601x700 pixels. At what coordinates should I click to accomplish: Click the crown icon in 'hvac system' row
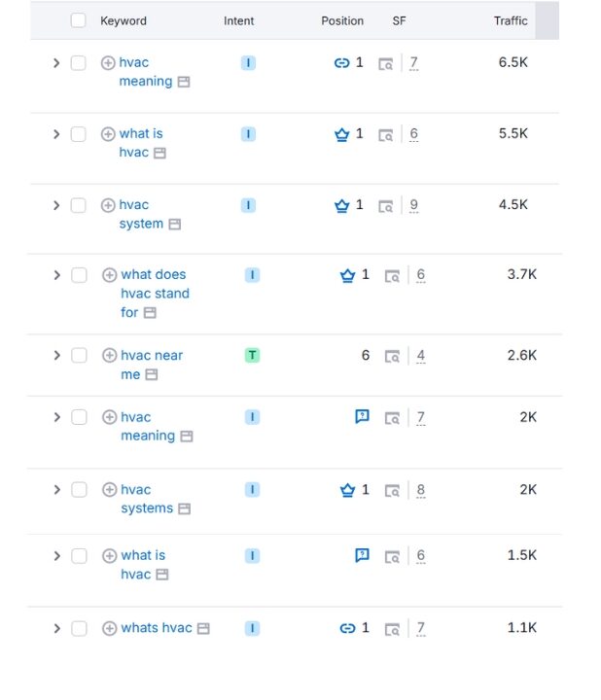[x=342, y=206]
